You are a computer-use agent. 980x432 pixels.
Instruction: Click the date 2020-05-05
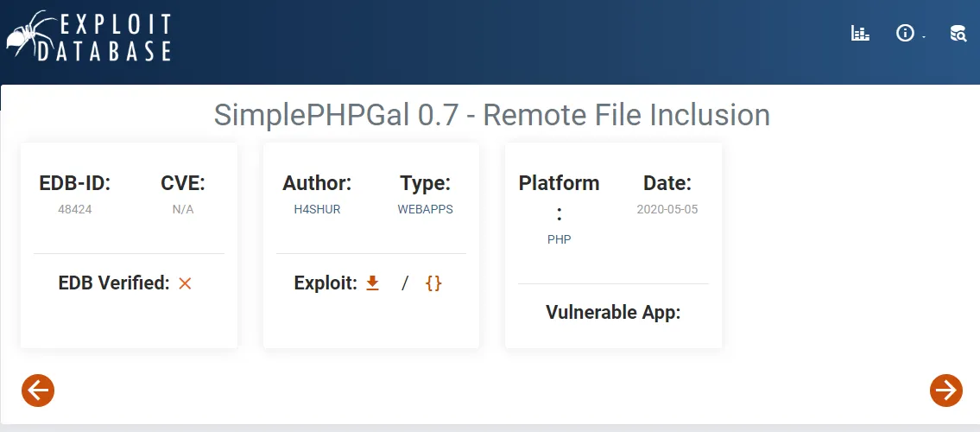pos(667,209)
